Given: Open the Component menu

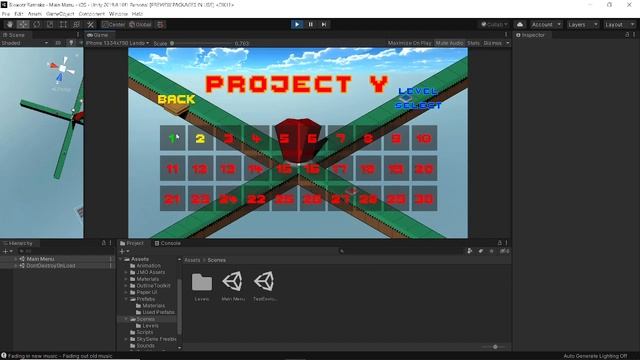Looking at the screenshot, I should tap(91, 14).
